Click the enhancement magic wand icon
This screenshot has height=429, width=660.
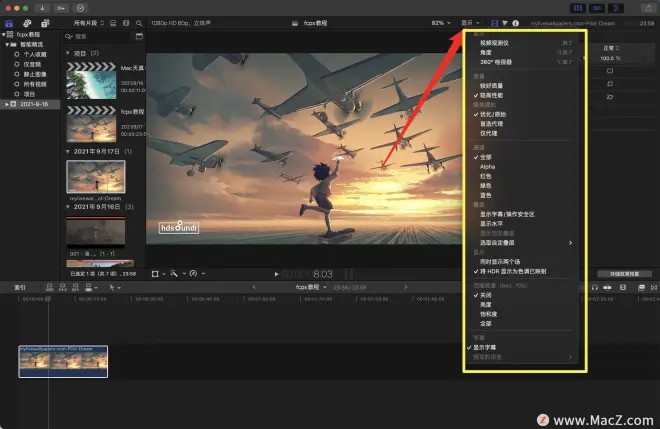[x=174, y=274]
